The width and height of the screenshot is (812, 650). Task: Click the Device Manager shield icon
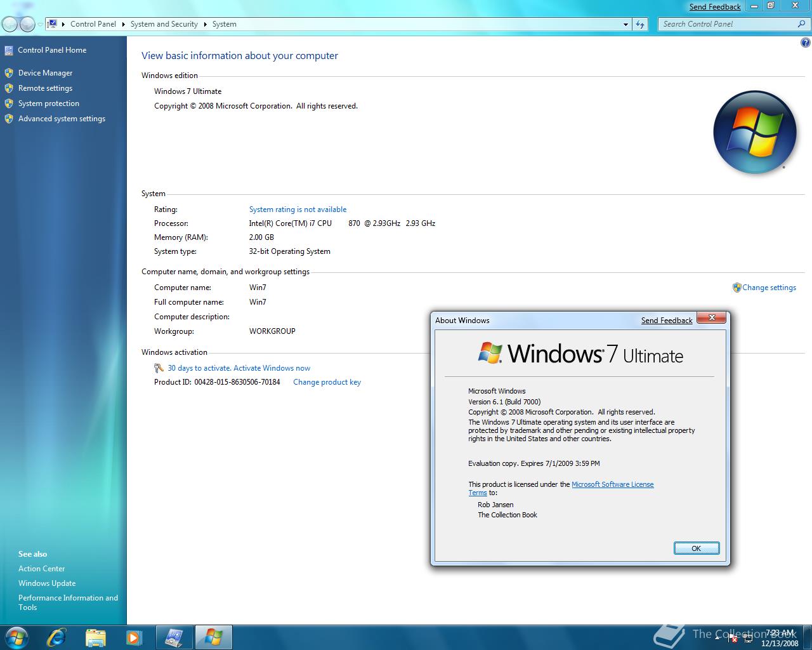[9, 73]
